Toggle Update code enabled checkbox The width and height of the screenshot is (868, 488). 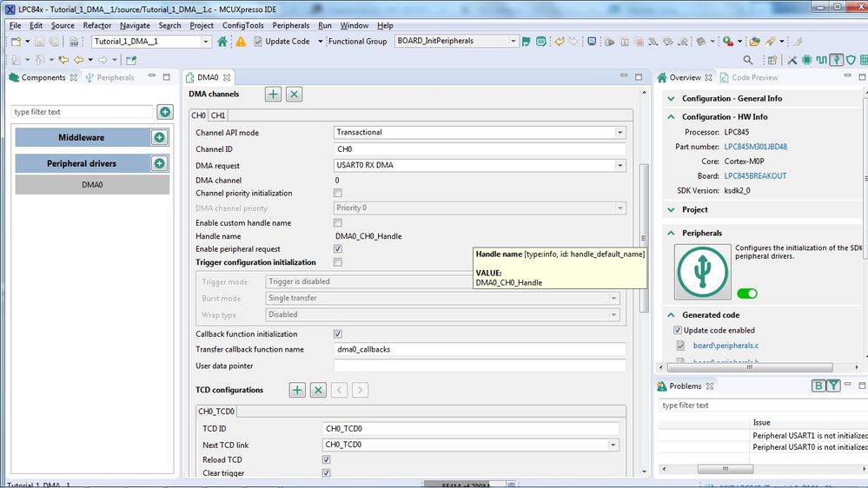point(678,330)
